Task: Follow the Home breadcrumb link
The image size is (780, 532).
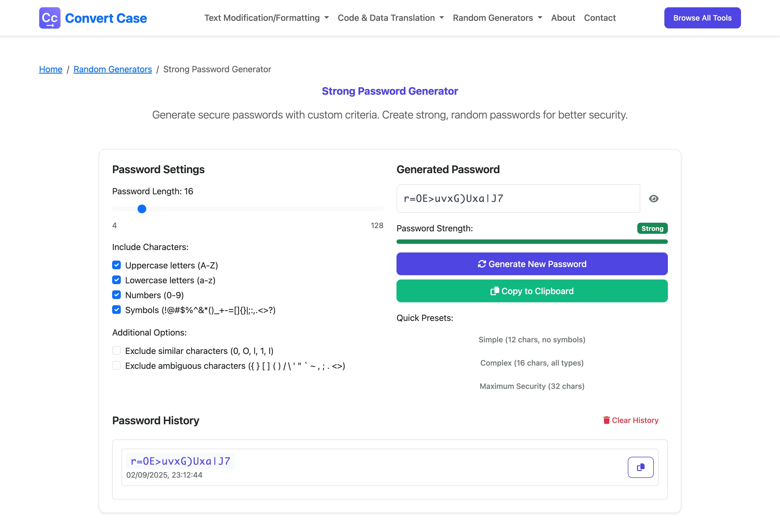Action: click(x=51, y=70)
